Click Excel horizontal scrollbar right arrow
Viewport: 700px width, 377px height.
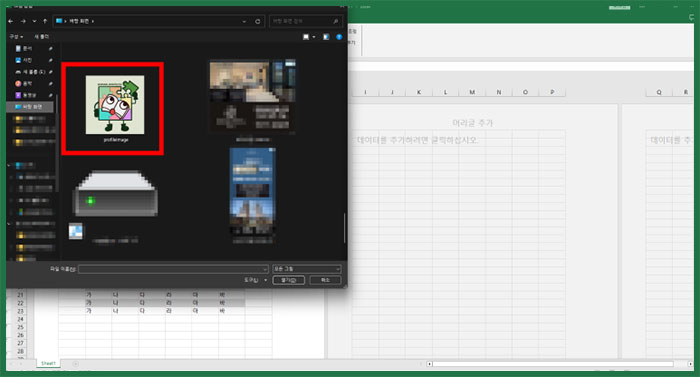click(x=691, y=364)
